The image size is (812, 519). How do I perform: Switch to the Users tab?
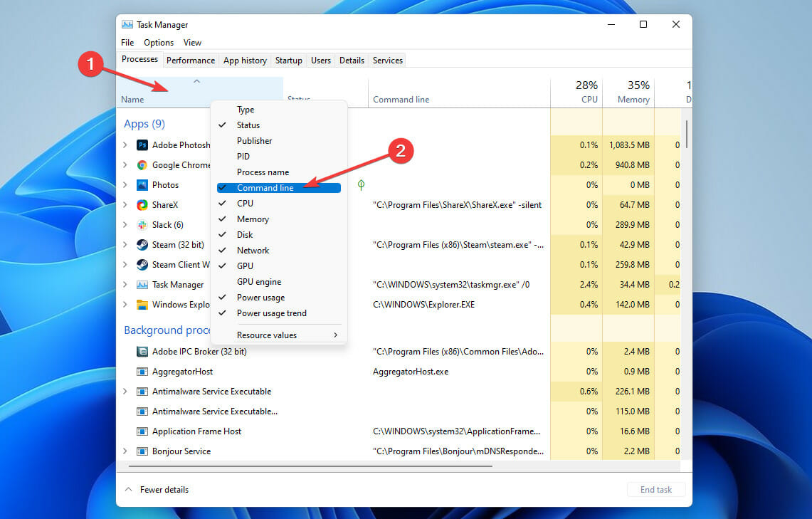(x=320, y=61)
